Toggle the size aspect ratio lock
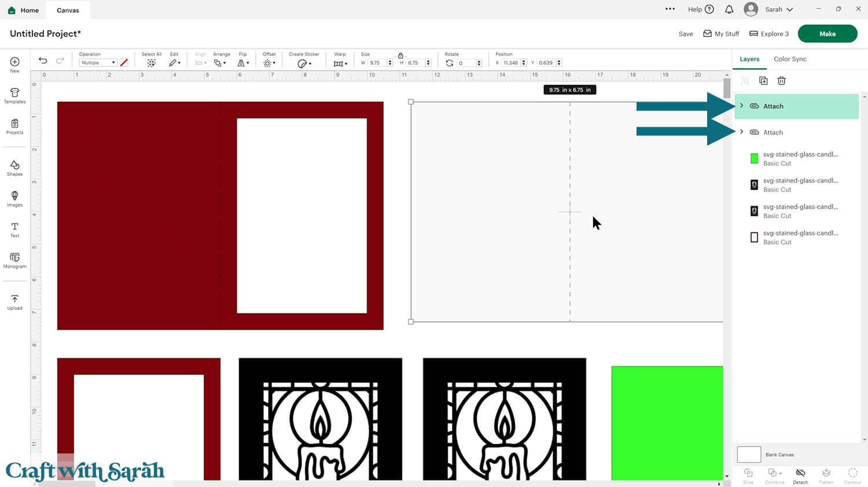Screen dimensions: 868x487 [400, 56]
